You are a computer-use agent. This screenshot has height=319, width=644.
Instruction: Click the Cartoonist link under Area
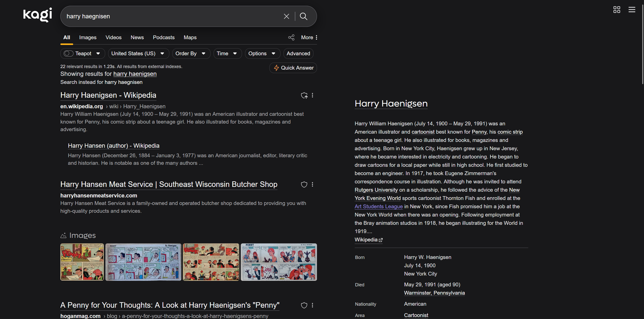[416, 315]
